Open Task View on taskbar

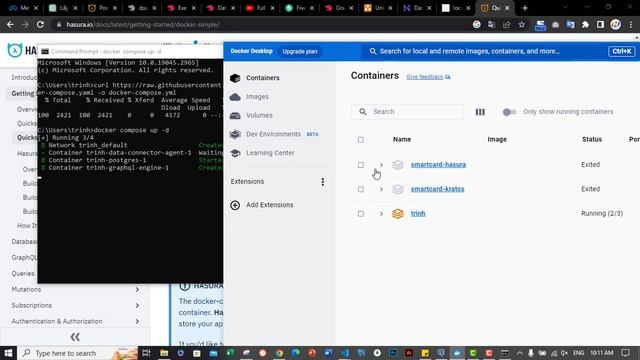(x=146, y=353)
